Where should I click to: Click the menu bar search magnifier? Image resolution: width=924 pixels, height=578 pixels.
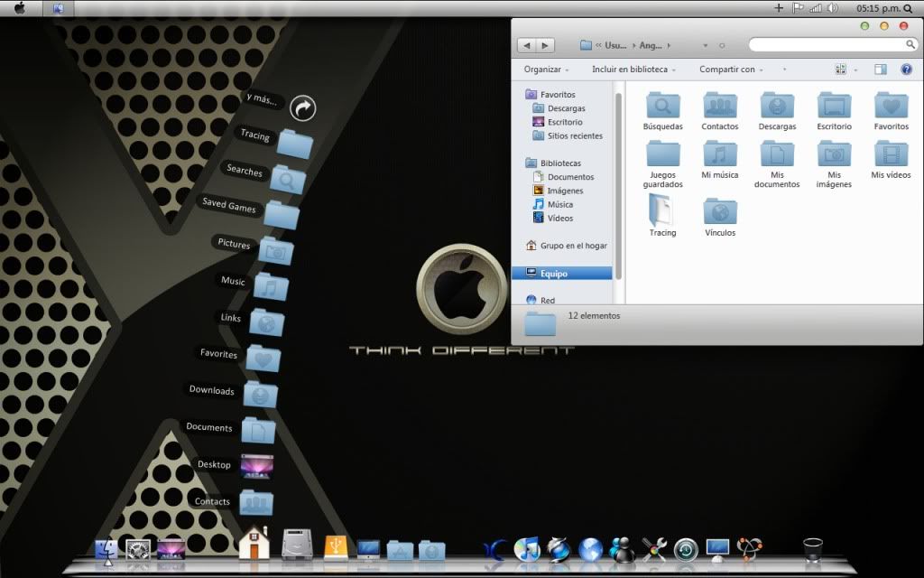[908, 8]
